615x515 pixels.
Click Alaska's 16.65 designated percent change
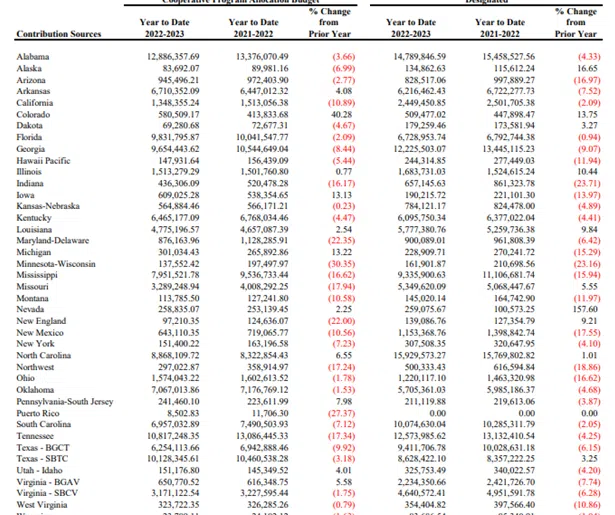click(587, 69)
